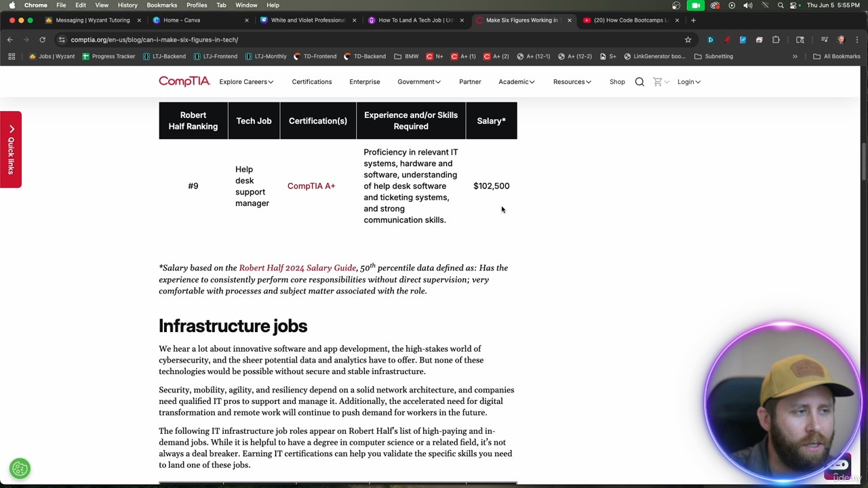
Task: Expand the Quick links side panel
Action: pyautogui.click(x=11, y=149)
